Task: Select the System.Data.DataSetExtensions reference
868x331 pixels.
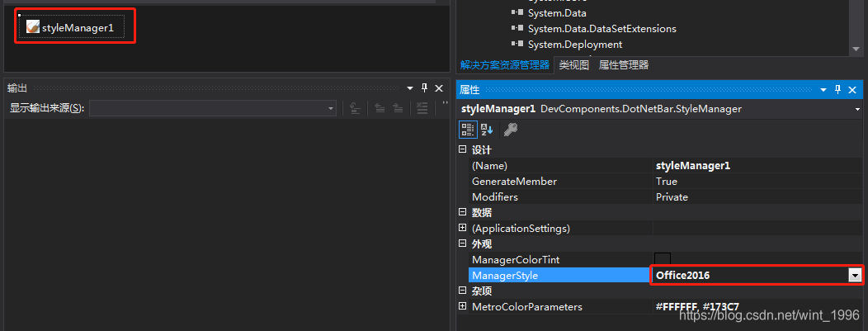Action: (601, 28)
